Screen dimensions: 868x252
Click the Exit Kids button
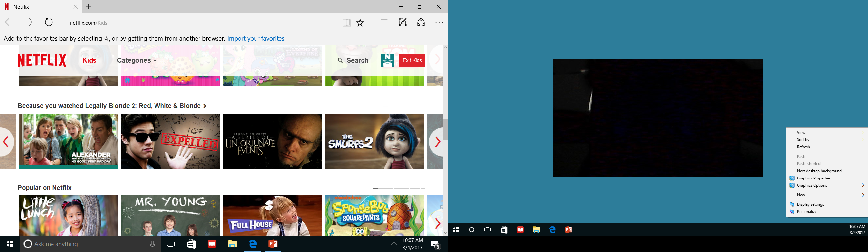pos(412,60)
